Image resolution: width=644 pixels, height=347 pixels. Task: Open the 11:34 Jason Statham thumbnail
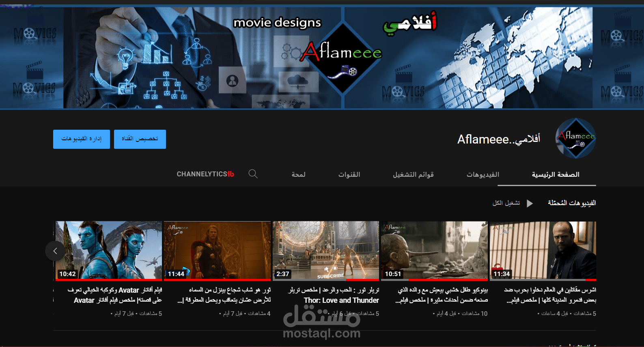click(x=543, y=251)
